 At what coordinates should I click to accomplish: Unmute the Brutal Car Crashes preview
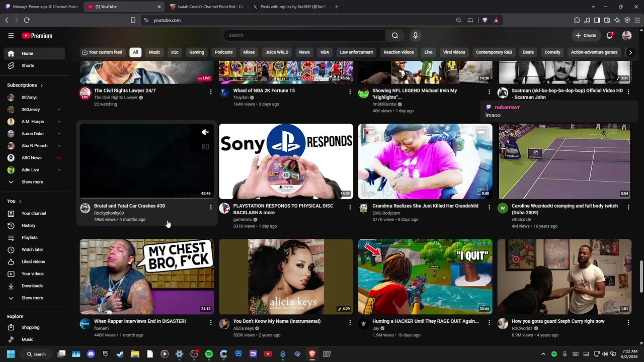[205, 132]
